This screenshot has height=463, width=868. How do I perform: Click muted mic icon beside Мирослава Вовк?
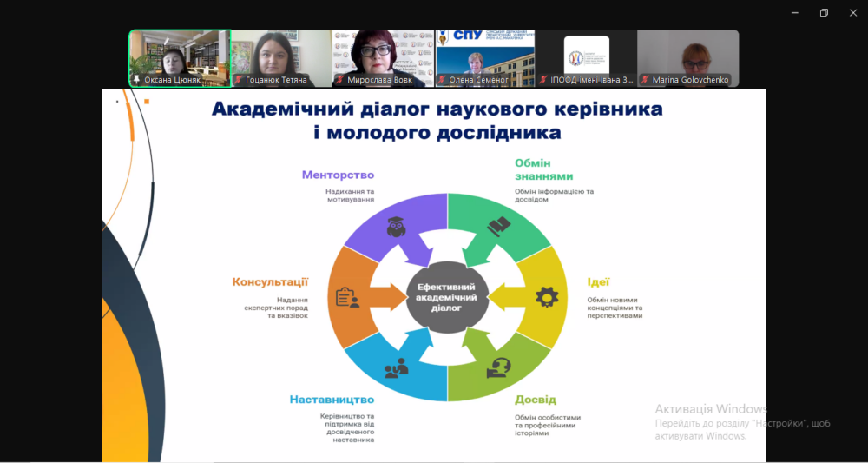click(x=339, y=80)
